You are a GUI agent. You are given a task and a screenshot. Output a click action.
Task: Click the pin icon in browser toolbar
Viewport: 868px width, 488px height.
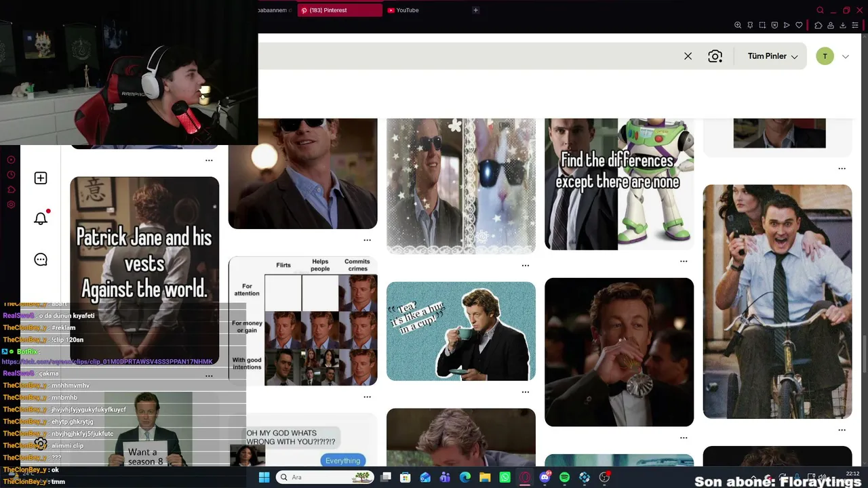click(x=750, y=25)
